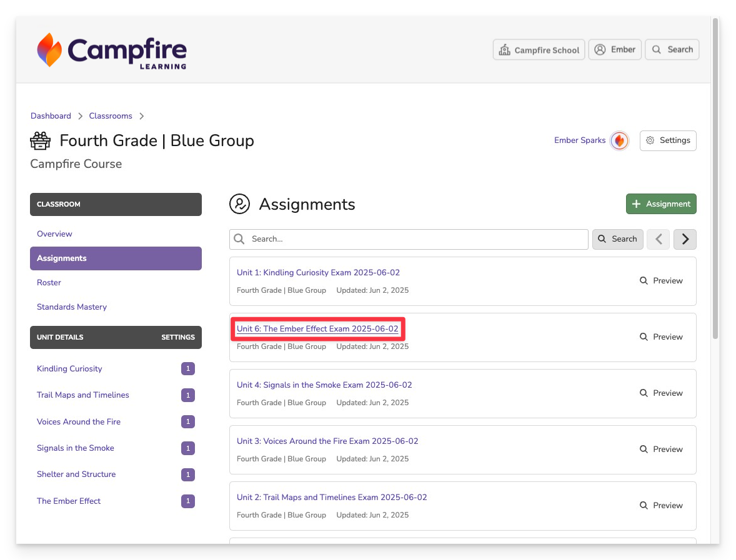Open the Voices Around the Fire unit
This screenshot has height=560, width=736.
click(79, 421)
